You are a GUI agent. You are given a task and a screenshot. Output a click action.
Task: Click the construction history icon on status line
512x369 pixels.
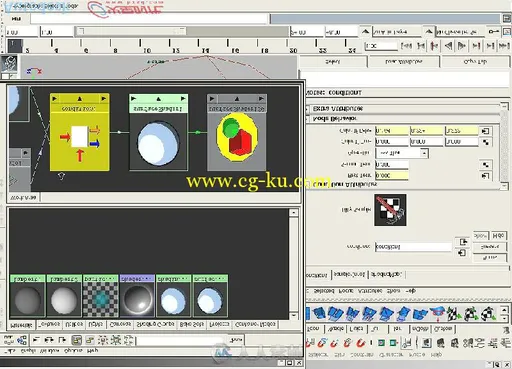click(x=407, y=343)
